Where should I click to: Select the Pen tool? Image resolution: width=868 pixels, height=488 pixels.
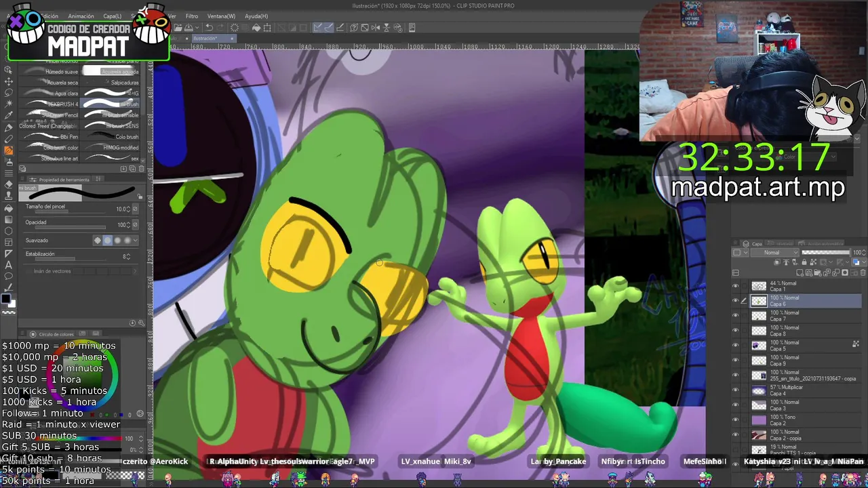[8, 127]
